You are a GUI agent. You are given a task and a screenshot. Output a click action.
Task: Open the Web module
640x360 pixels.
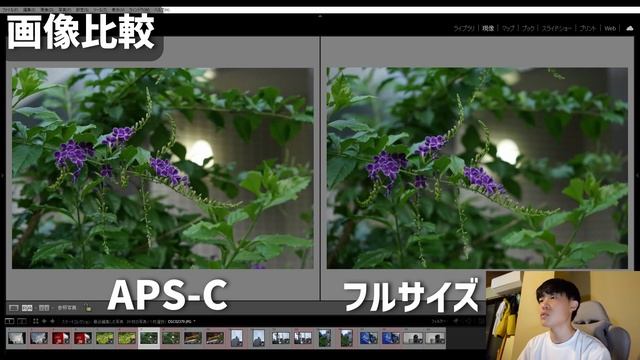click(610, 28)
